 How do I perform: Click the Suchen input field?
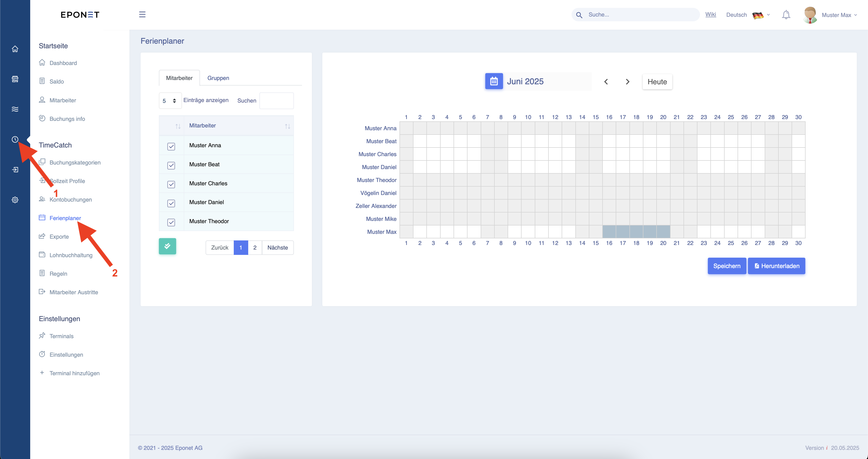pos(276,101)
